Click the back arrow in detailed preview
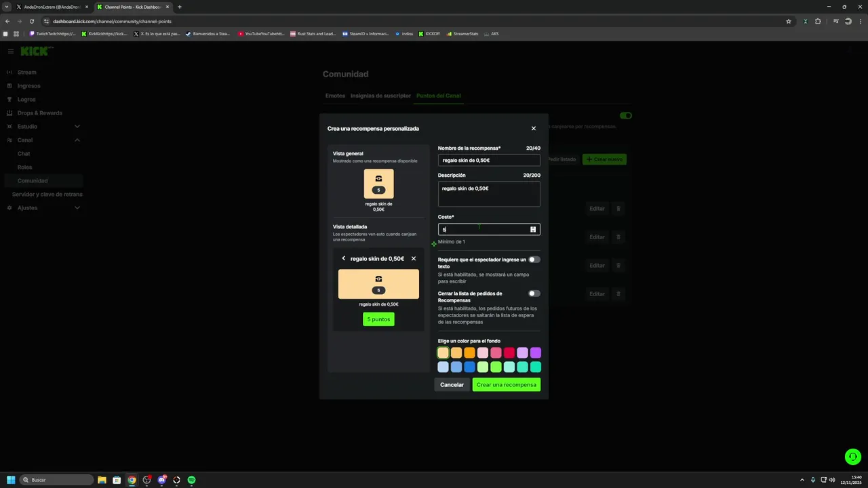868x488 pixels. click(x=344, y=258)
